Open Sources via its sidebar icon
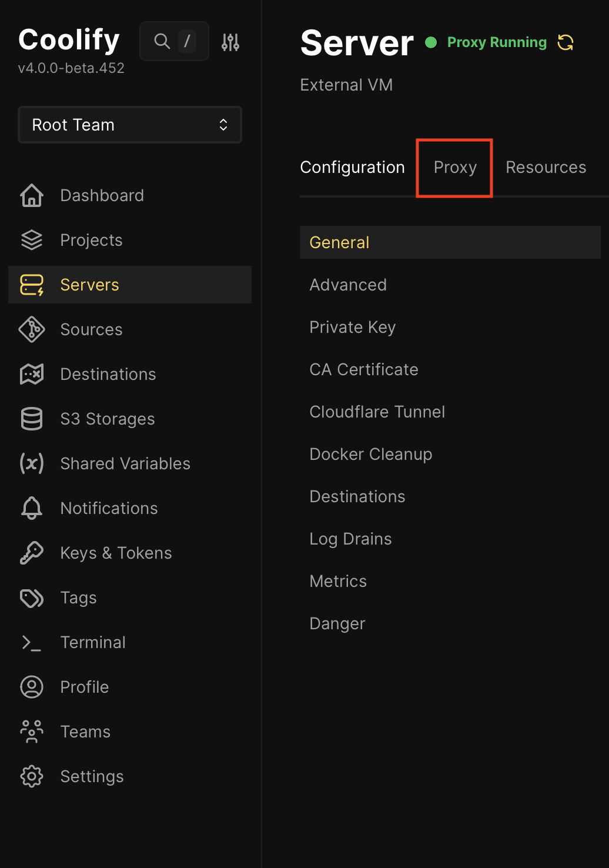This screenshot has width=609, height=868. pos(31,329)
